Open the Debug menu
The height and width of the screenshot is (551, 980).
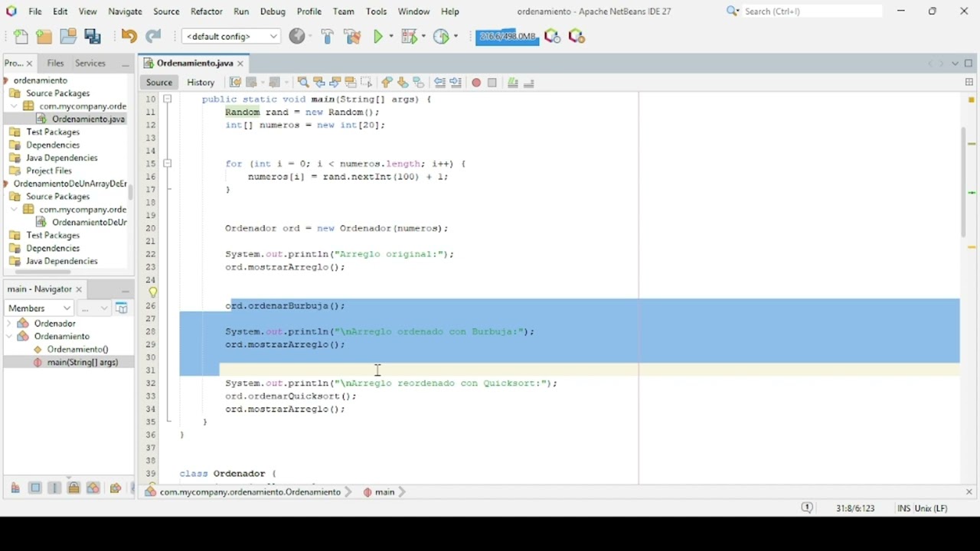(273, 11)
